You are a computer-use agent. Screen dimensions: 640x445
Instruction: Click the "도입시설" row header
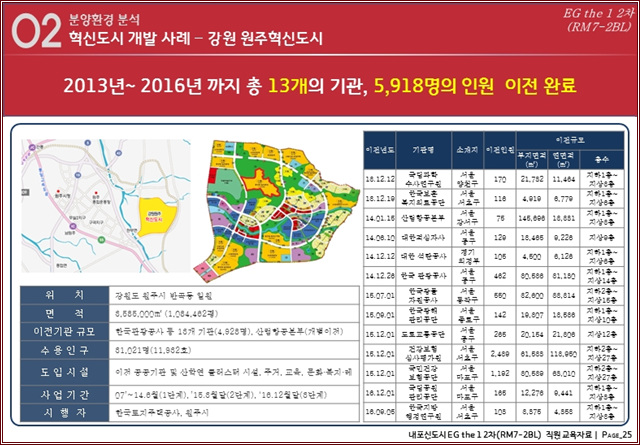(x=64, y=372)
